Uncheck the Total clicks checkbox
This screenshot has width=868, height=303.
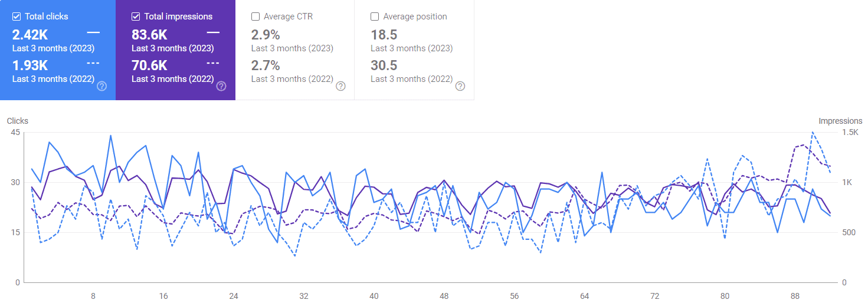click(x=17, y=17)
